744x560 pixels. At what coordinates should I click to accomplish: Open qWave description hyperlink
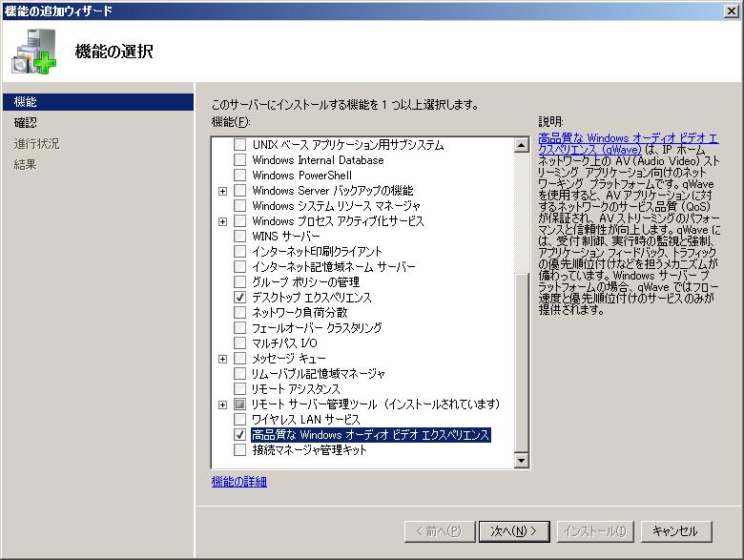pyautogui.click(x=628, y=144)
